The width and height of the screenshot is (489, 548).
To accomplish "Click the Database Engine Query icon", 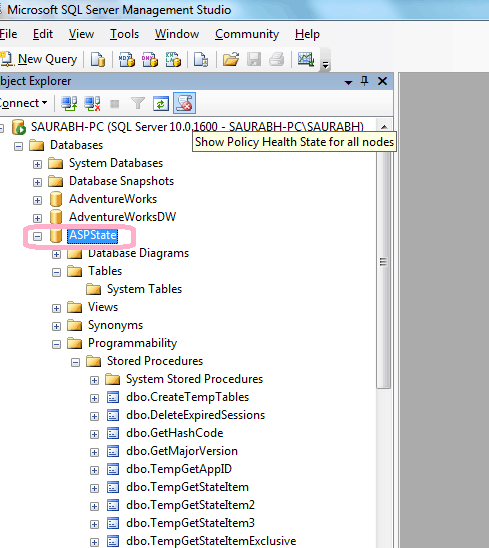I will click(98, 59).
